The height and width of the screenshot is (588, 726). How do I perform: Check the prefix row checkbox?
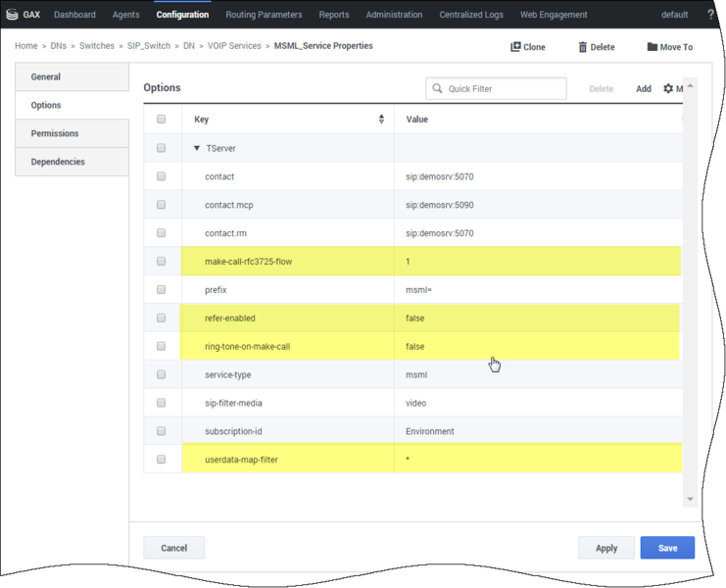(161, 289)
